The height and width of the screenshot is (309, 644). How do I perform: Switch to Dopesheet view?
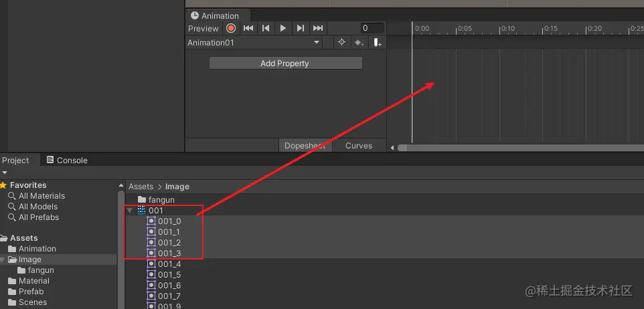(305, 146)
